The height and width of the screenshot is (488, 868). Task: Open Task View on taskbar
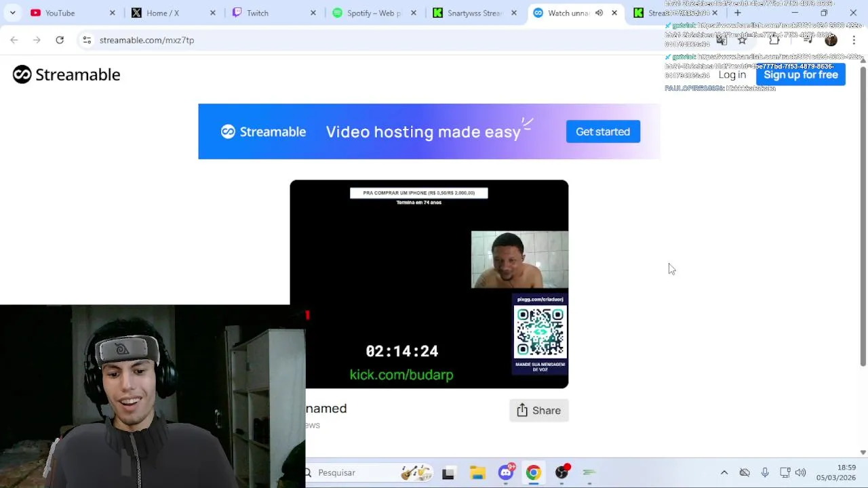coord(448,473)
